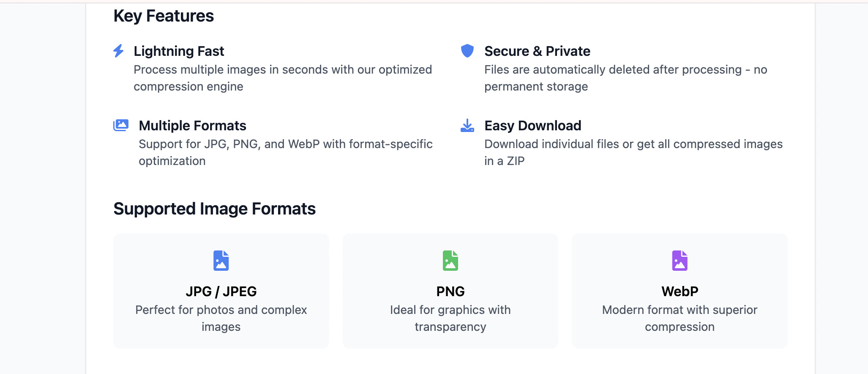Click the purple WebP file icon
The width and height of the screenshot is (868, 374).
coord(680,261)
